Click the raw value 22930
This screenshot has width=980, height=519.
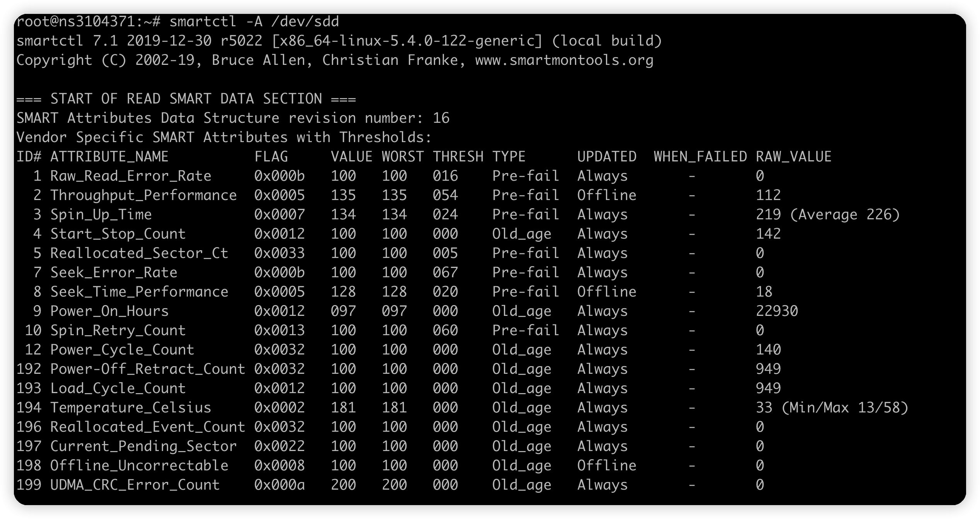tap(777, 311)
